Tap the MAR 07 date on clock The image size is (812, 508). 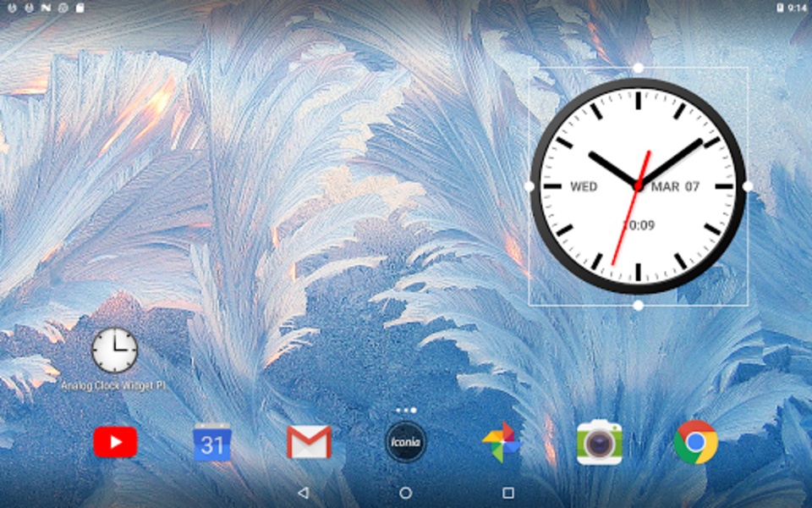pos(675,186)
